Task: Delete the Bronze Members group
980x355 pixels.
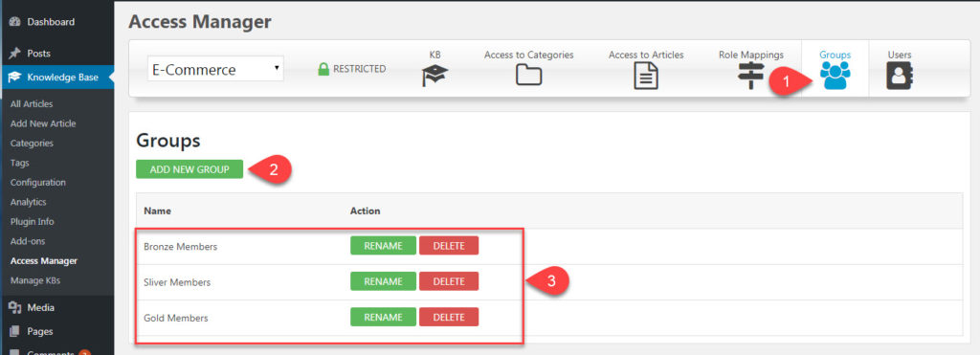Action: coord(449,246)
